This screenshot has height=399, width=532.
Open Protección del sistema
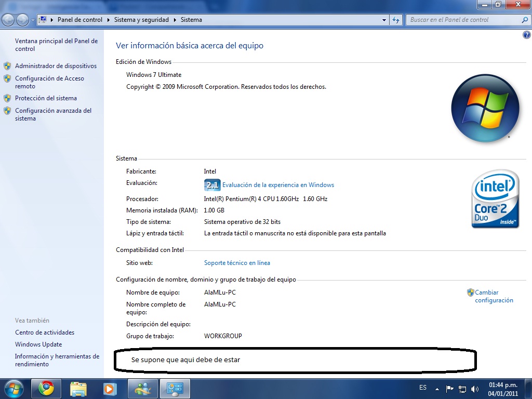[x=46, y=98]
